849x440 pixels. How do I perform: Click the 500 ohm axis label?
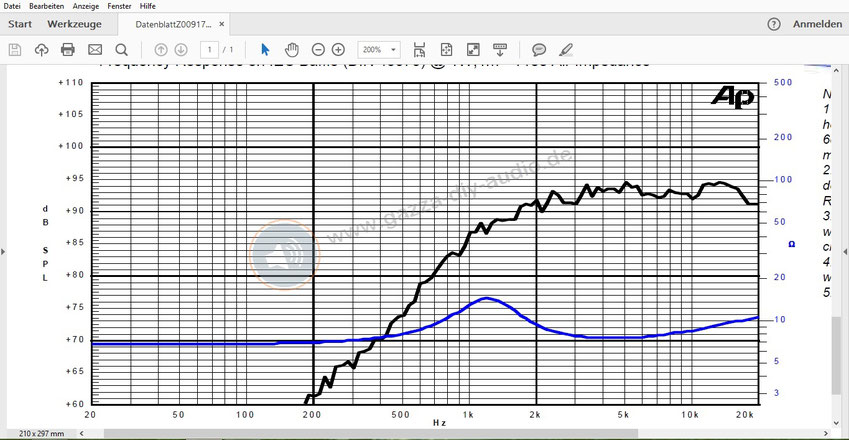click(783, 83)
